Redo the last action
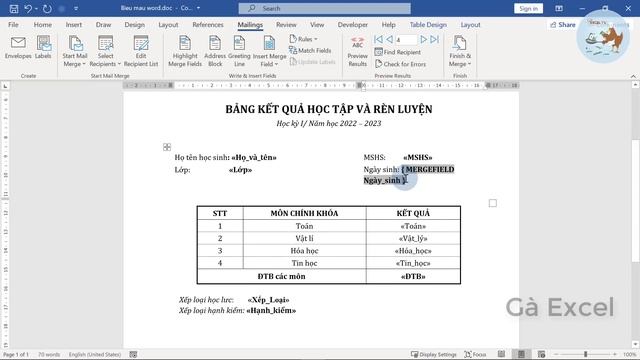The image size is (640, 360). [x=47, y=9]
